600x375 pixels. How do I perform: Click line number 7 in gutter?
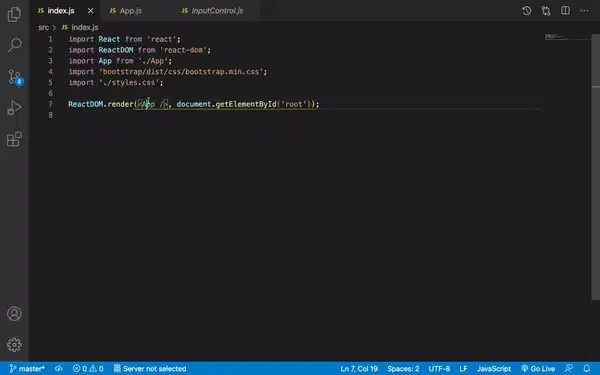(50, 104)
